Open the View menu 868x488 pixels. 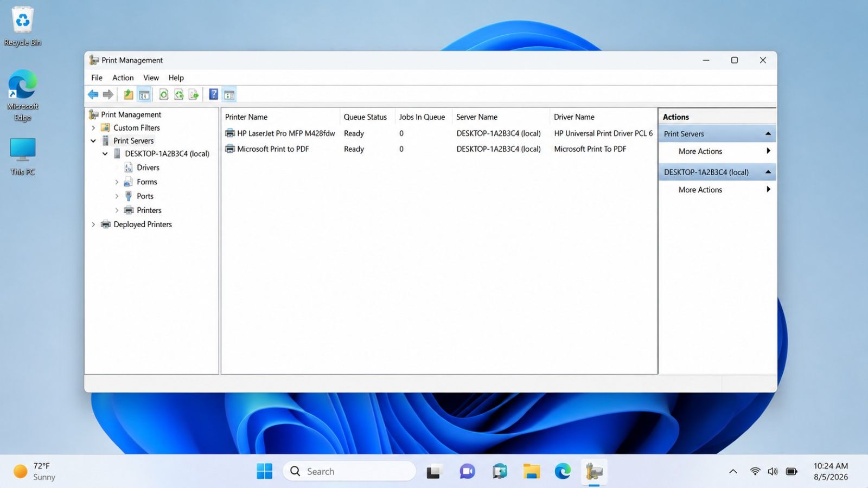151,78
